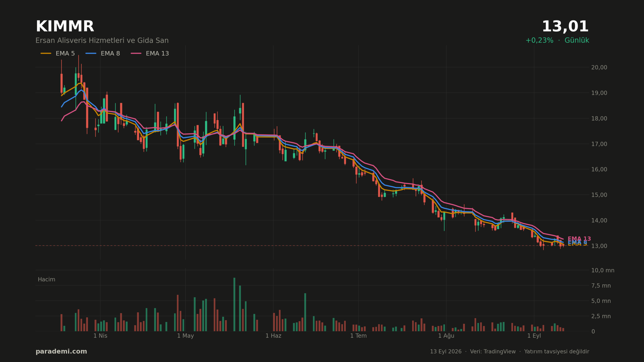Click the 1 Eyl date label
The height and width of the screenshot is (362, 644).
click(x=534, y=336)
